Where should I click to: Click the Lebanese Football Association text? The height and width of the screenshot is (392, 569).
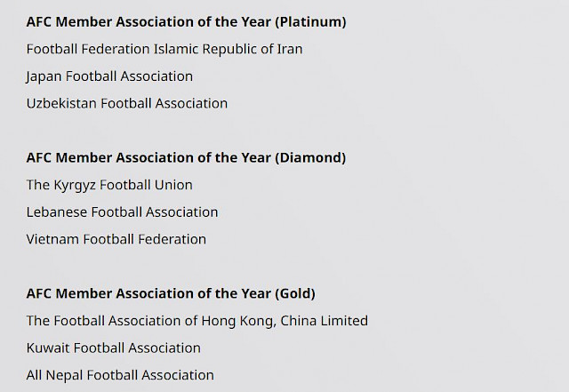(123, 212)
